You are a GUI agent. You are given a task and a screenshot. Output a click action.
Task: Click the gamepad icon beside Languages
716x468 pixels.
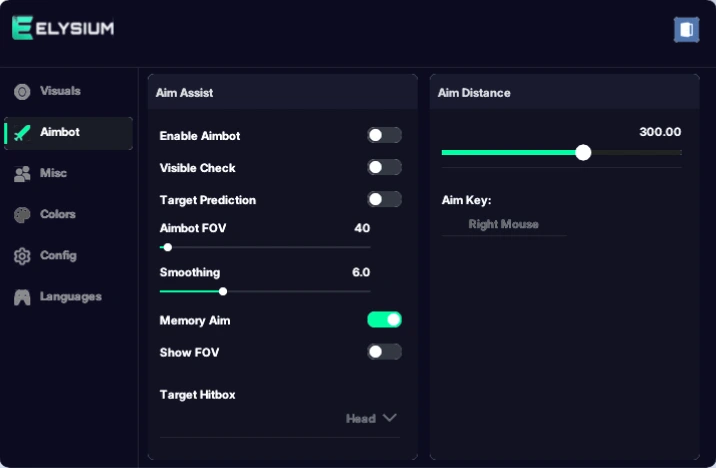click(x=22, y=297)
